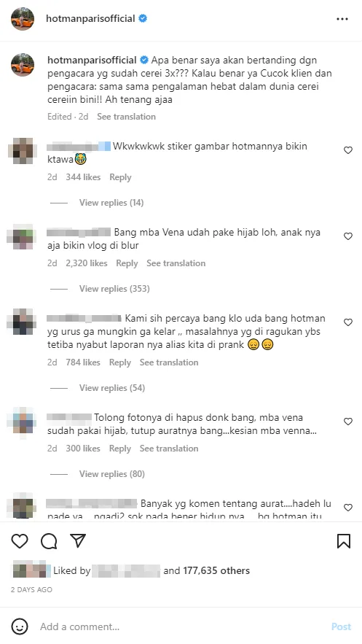Open the three-dot more options menu
Screen dimensions: 362x644
point(342,19)
